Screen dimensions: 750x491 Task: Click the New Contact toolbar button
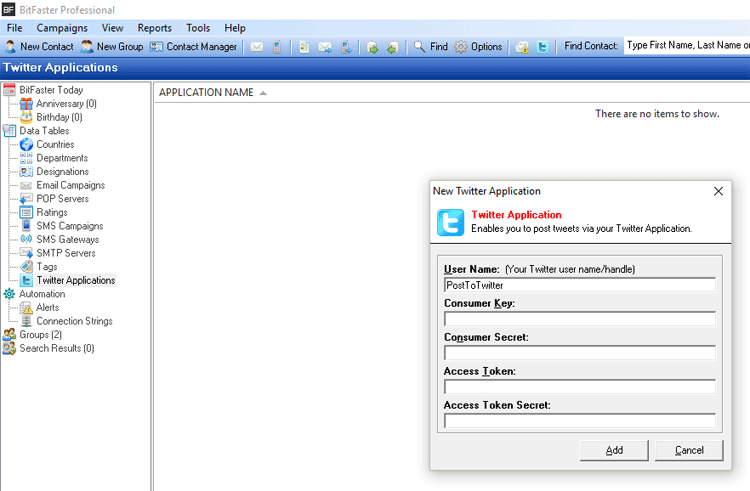[39, 47]
